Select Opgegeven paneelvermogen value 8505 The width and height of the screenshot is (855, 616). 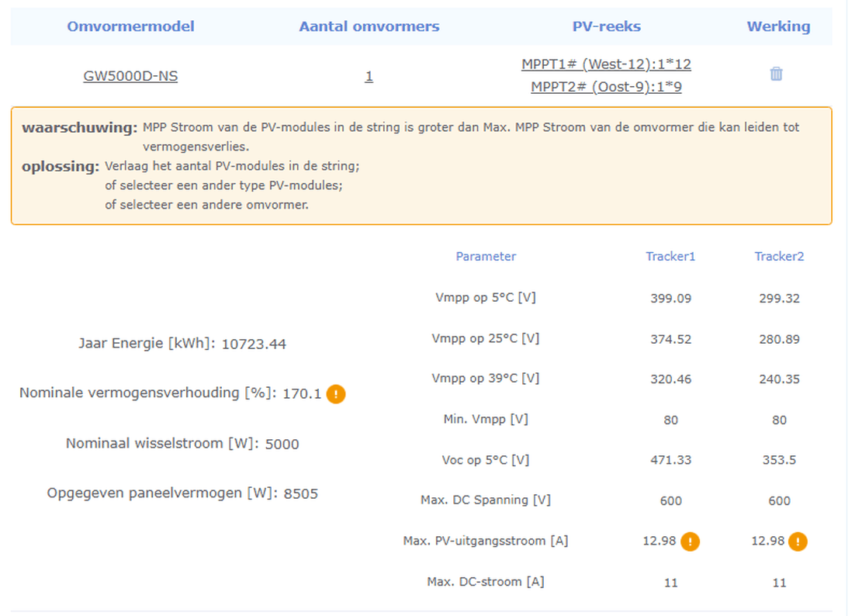pos(301,494)
